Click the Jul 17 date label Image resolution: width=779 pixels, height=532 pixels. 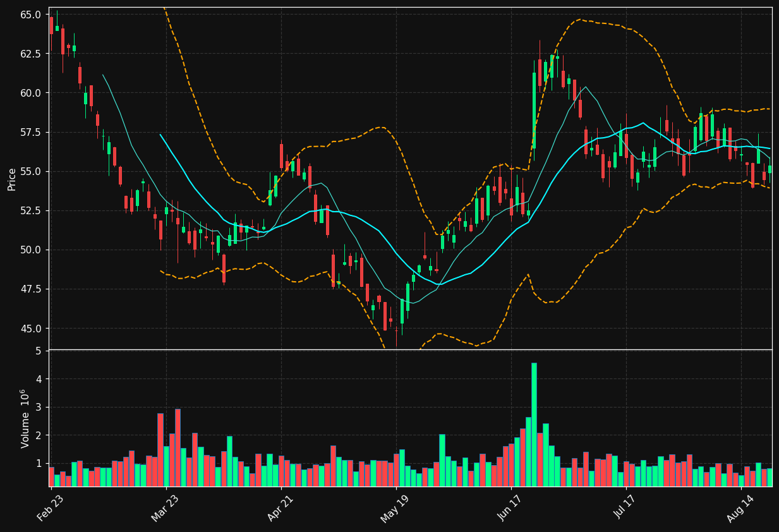[x=625, y=508]
